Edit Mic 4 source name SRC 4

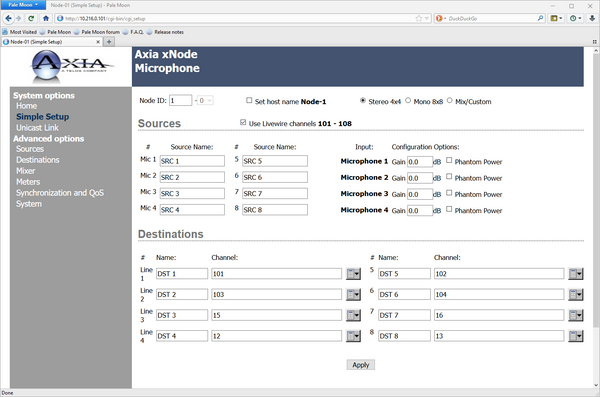point(192,209)
